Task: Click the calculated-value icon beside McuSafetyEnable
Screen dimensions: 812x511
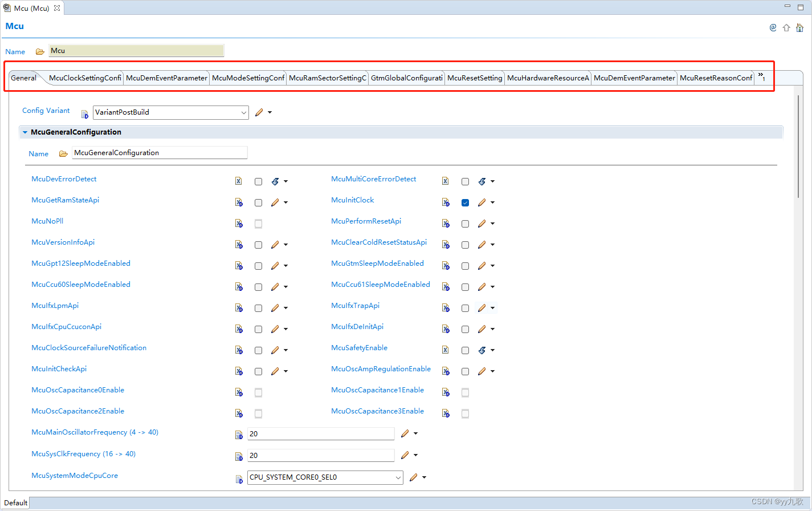Action: tap(482, 350)
